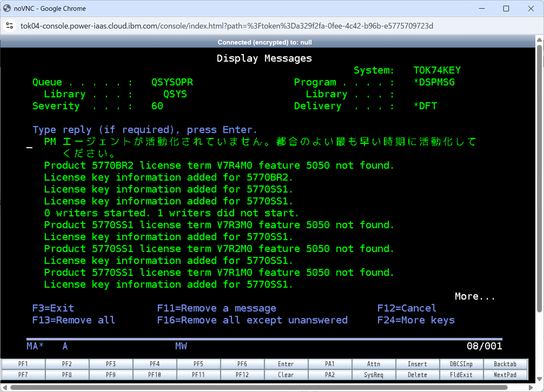Screen dimensions: 544x392
Task: Click the 0 writers started message
Action: pyautogui.click(x=172, y=213)
